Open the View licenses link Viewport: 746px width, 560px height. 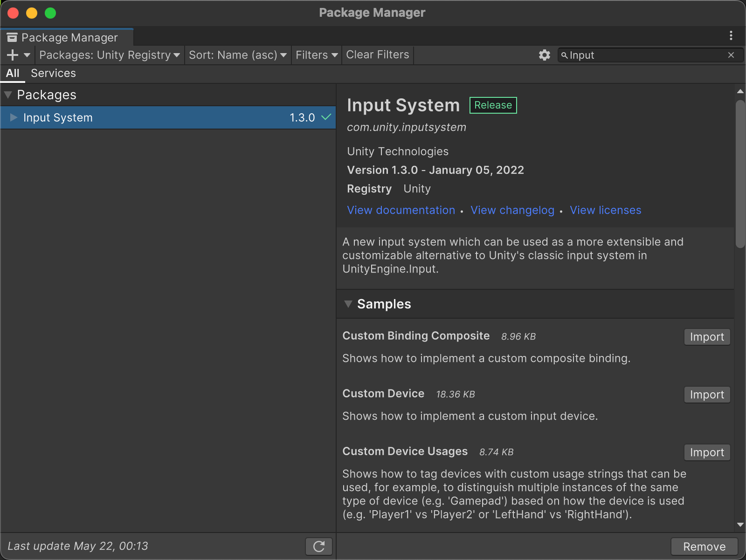pos(606,210)
